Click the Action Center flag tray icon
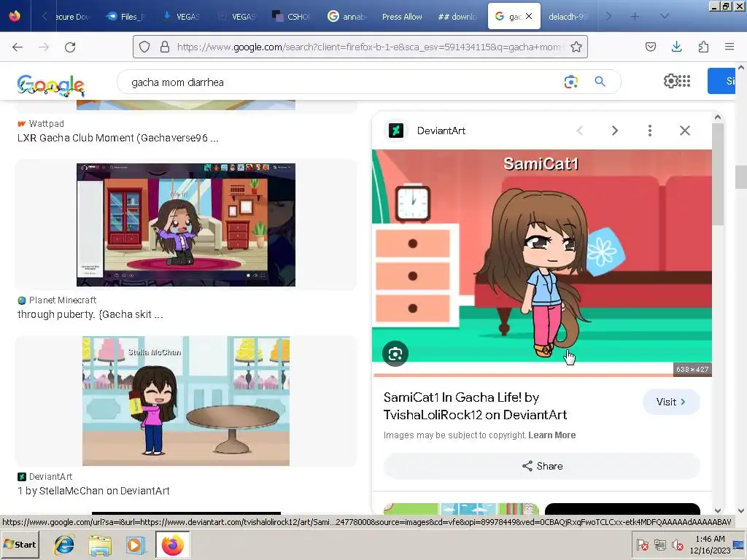Viewport: 747px width, 560px height. (x=642, y=544)
